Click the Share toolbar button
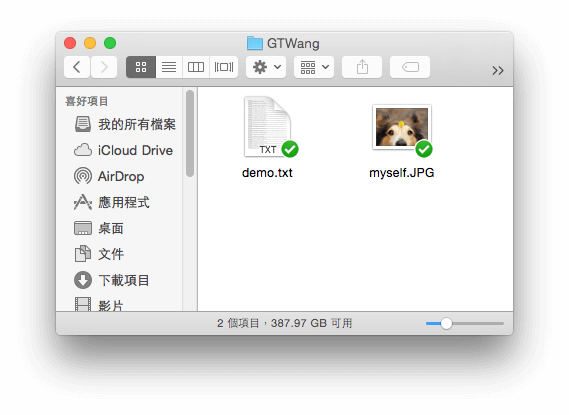Screen dimensions: 569x415 362,67
